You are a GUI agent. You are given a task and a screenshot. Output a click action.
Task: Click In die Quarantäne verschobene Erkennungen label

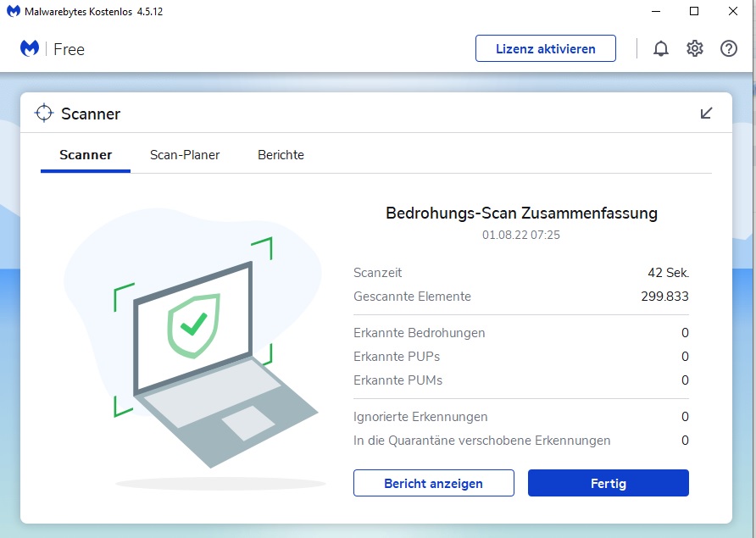tap(481, 441)
